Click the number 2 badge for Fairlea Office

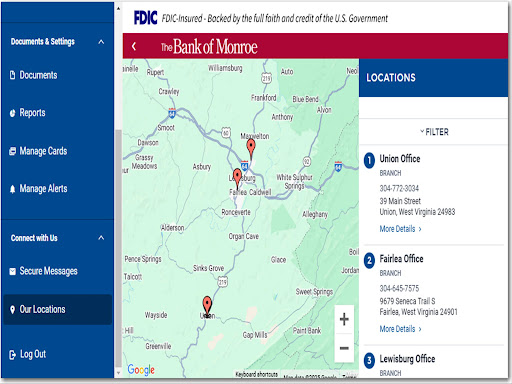pyautogui.click(x=369, y=261)
